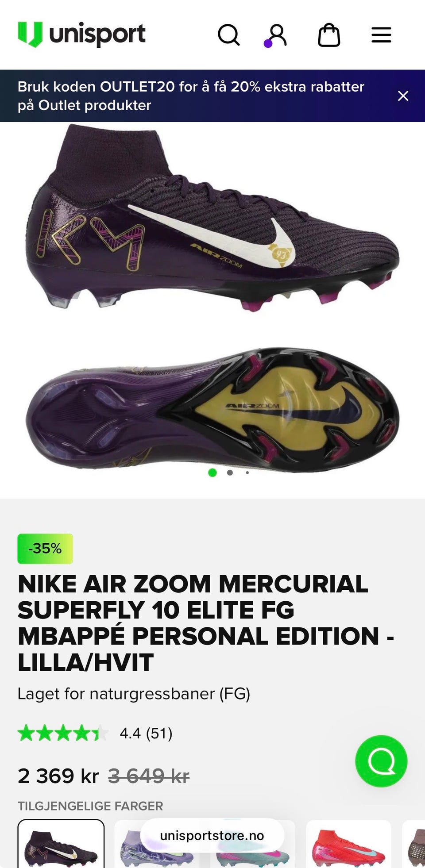Choose the red boot color variant
The width and height of the screenshot is (425, 868).
coord(349,844)
